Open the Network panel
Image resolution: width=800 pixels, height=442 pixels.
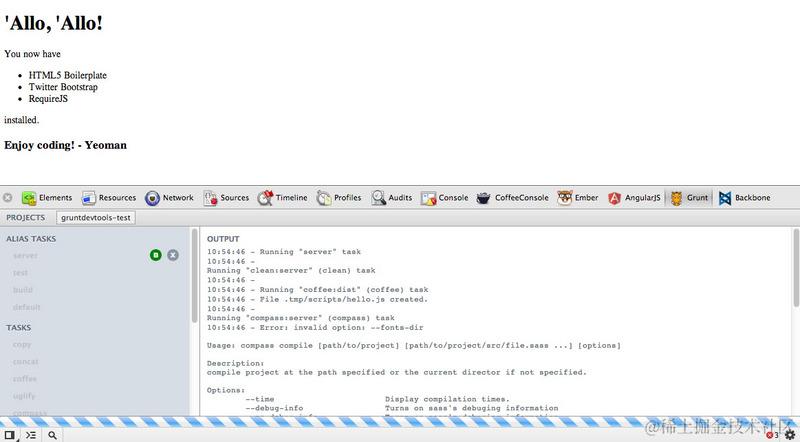[x=169, y=198]
